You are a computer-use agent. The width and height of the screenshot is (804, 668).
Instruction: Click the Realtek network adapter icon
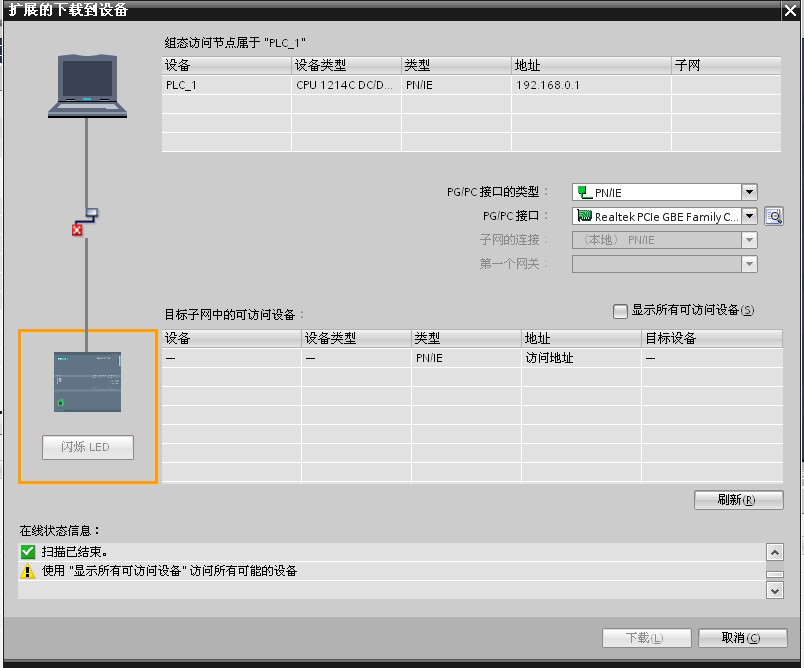tap(584, 216)
